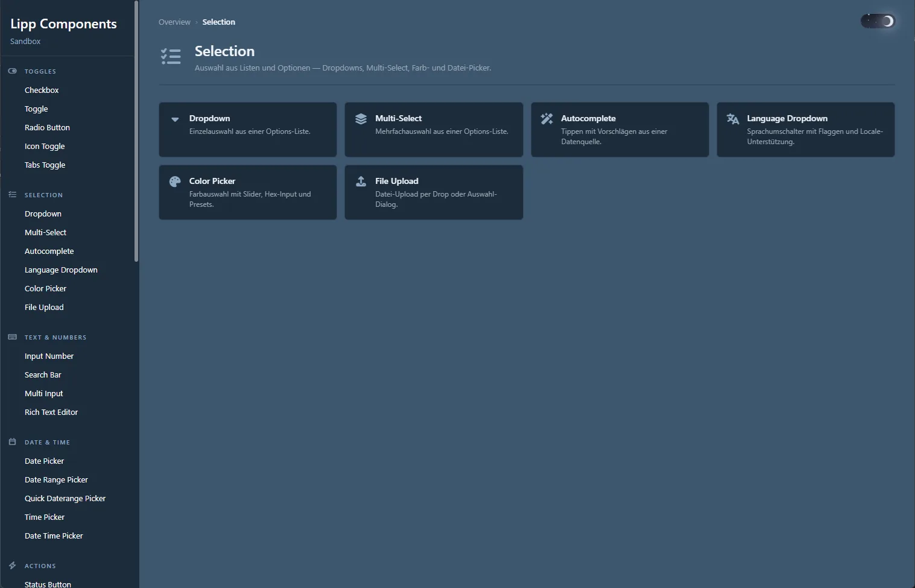The height and width of the screenshot is (588, 915).
Task: Click the Dropdown card caret icon
Action: (175, 119)
